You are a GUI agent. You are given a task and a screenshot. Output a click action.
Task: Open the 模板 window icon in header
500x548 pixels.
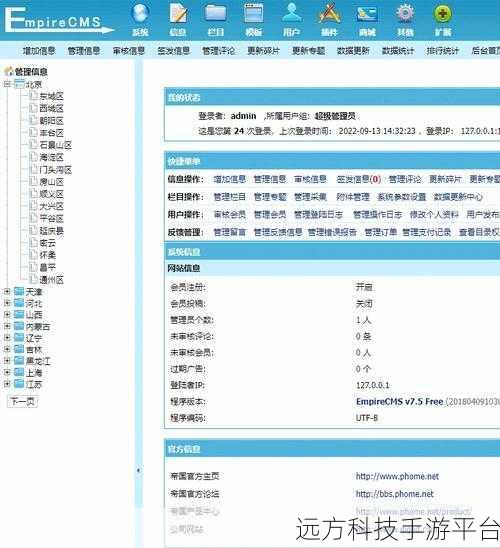click(x=254, y=14)
